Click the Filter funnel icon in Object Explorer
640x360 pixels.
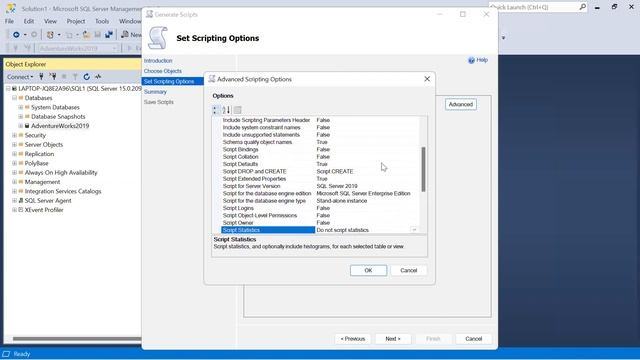tap(75, 76)
